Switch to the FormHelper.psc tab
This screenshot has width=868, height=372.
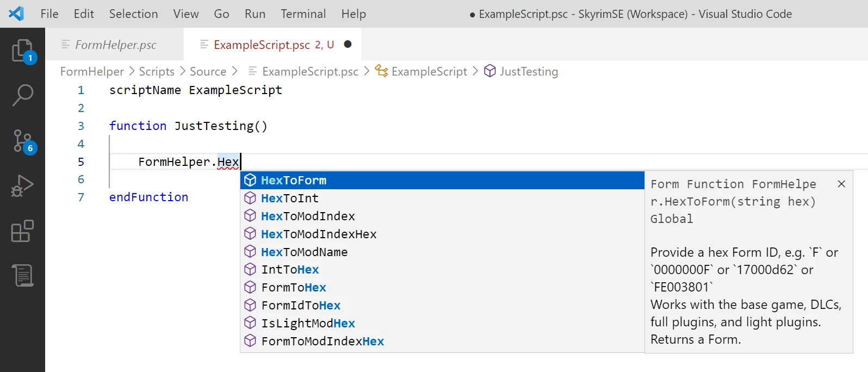click(x=115, y=45)
